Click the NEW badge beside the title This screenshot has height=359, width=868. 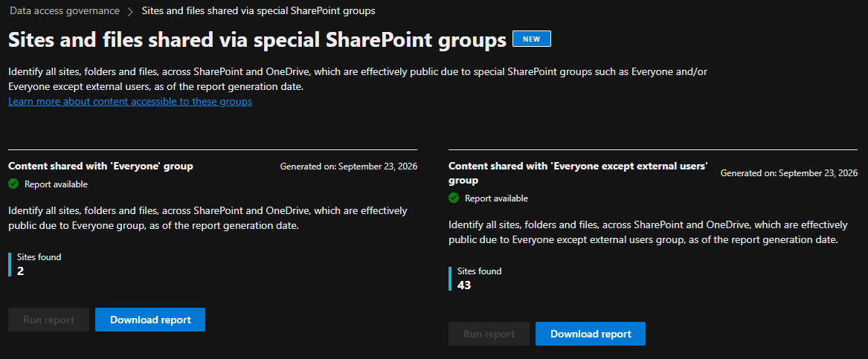pos(531,39)
